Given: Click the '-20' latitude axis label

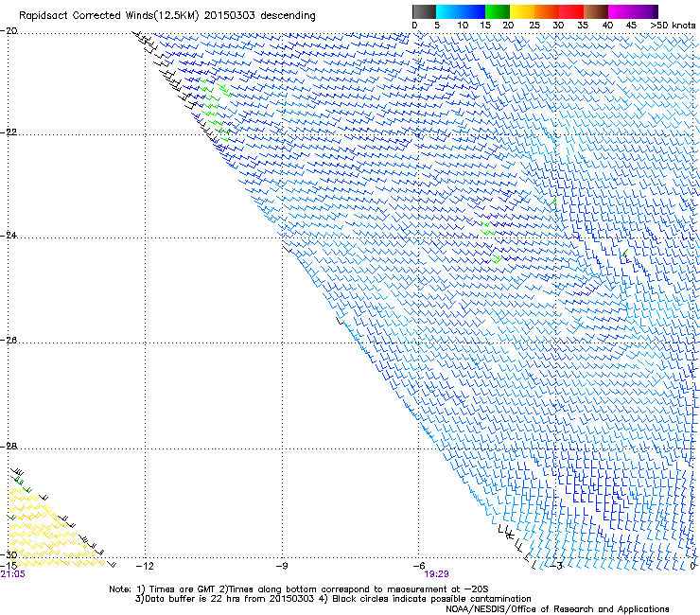Looking at the screenshot, I should tap(9, 31).
